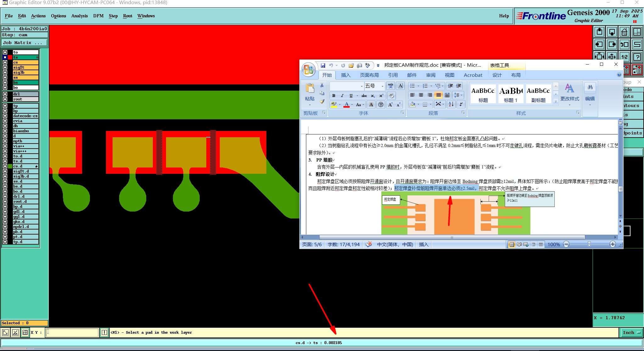Open the Inch units dropdown
This screenshot has height=351, width=644.
(x=632, y=332)
